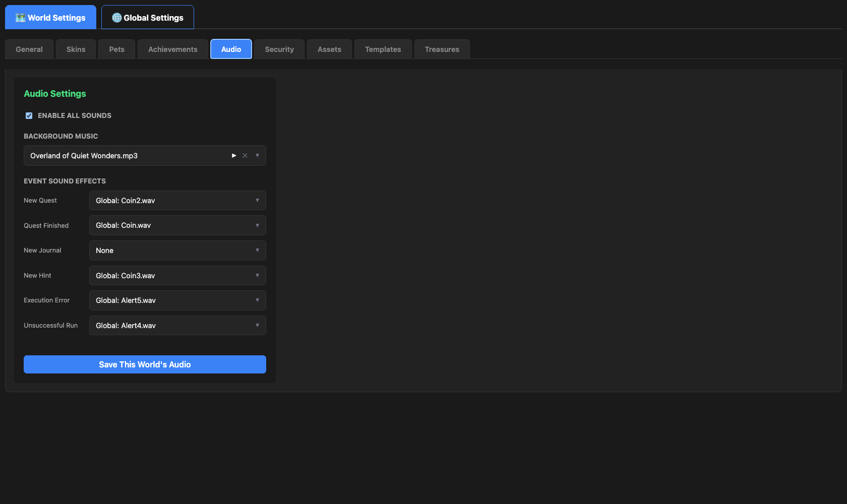Click Save This World's Audio
847x504 pixels.
click(145, 364)
